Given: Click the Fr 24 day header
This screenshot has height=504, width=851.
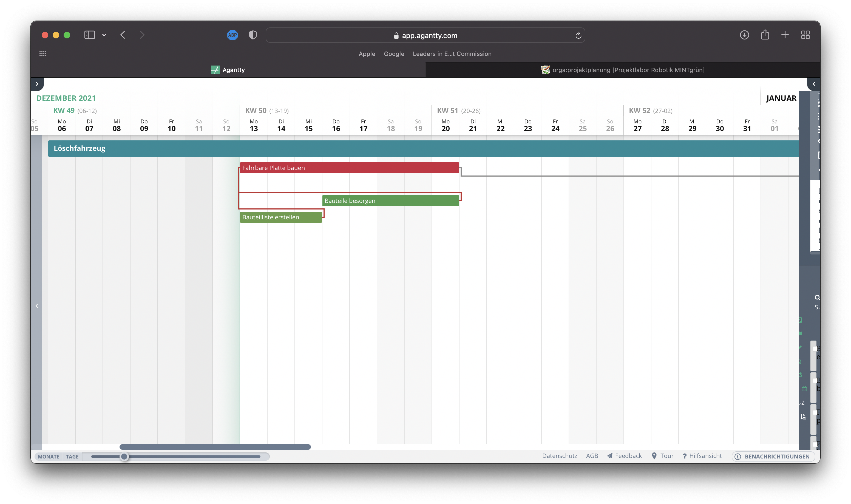Looking at the screenshot, I should click(555, 125).
